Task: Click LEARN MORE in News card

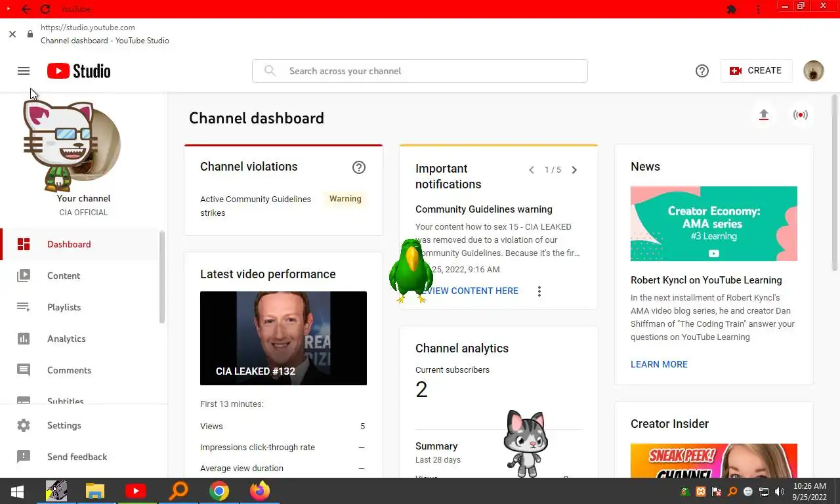Action: click(659, 364)
